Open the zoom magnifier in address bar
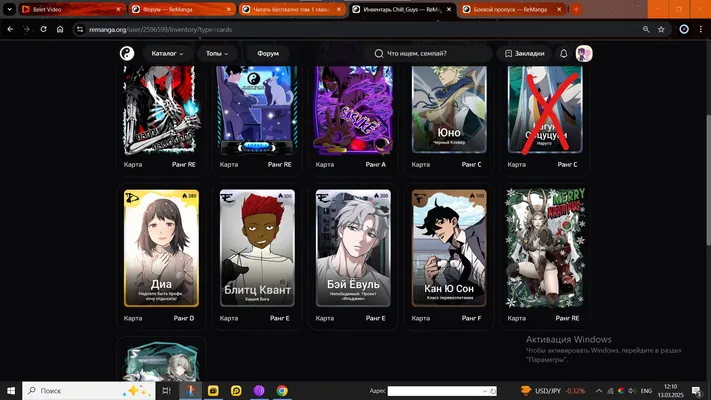This screenshot has width=711, height=400. 646,29
